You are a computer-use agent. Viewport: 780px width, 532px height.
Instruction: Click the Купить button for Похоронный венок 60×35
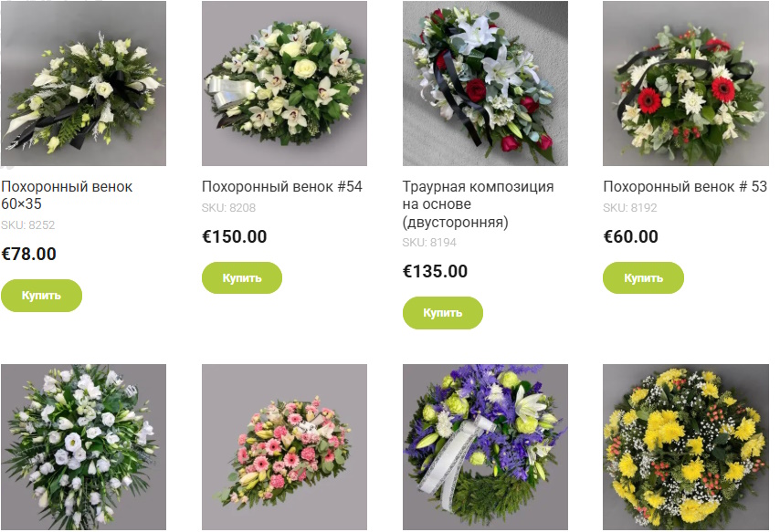click(x=42, y=295)
